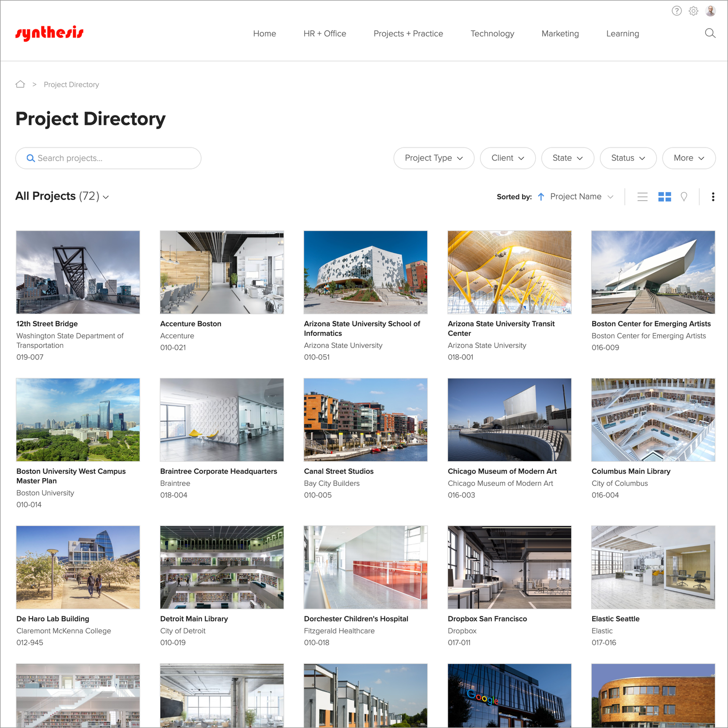This screenshot has height=728, width=728.
Task: Open the map view pin icon
Action: 684,197
